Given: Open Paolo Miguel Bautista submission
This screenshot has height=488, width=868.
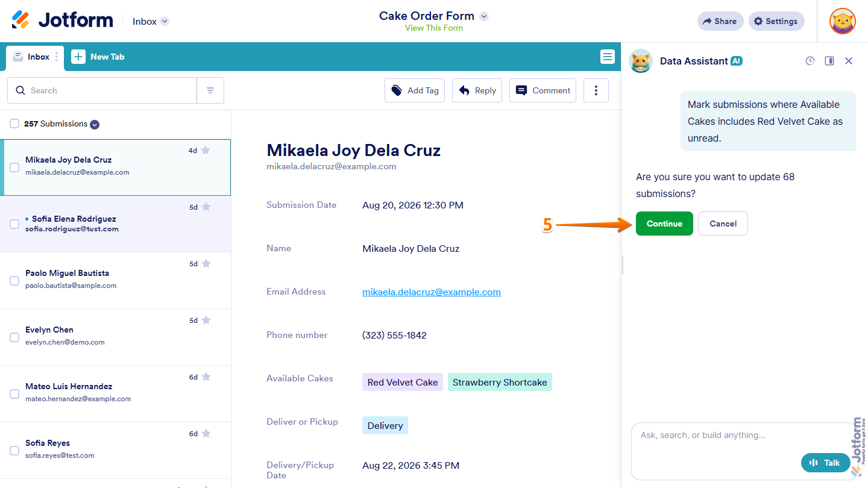Looking at the screenshot, I should pos(115,280).
